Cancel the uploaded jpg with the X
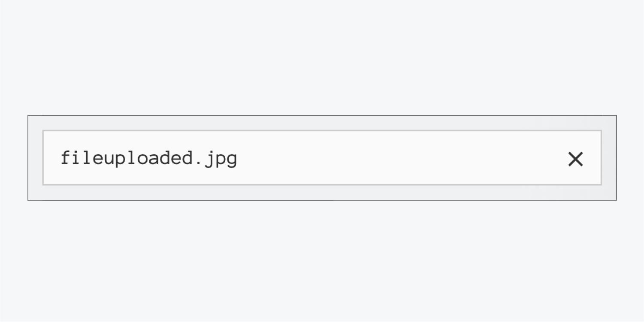Image resolution: width=644 pixels, height=322 pixels. pyautogui.click(x=575, y=159)
